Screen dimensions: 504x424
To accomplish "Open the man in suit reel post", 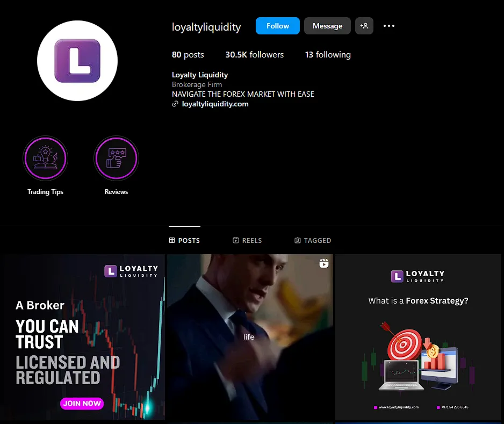I will (x=250, y=337).
